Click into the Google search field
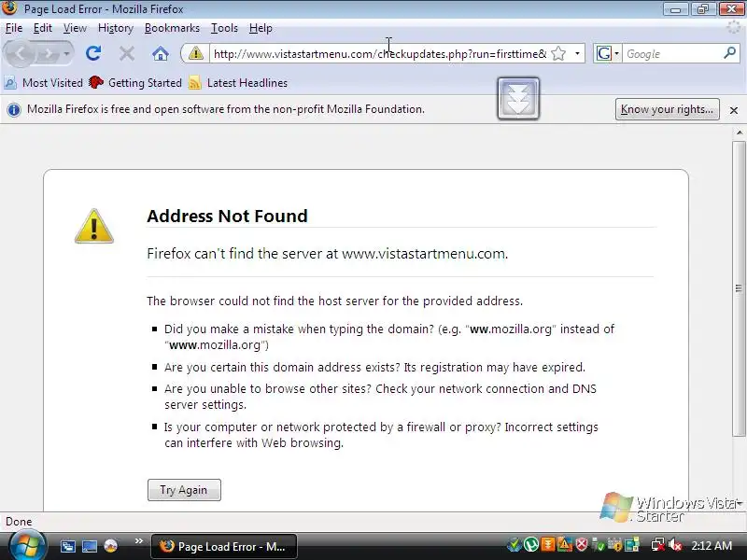The width and height of the screenshot is (747, 560). click(x=671, y=53)
